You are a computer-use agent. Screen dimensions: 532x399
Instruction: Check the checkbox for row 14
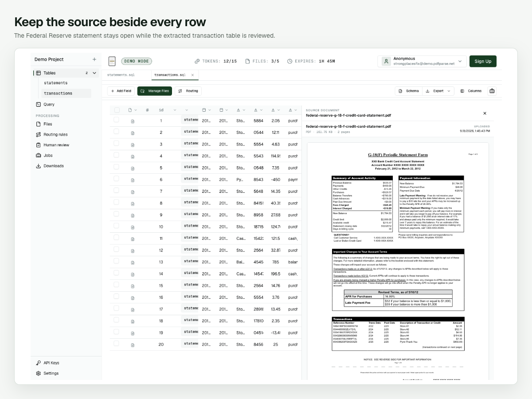point(116,273)
